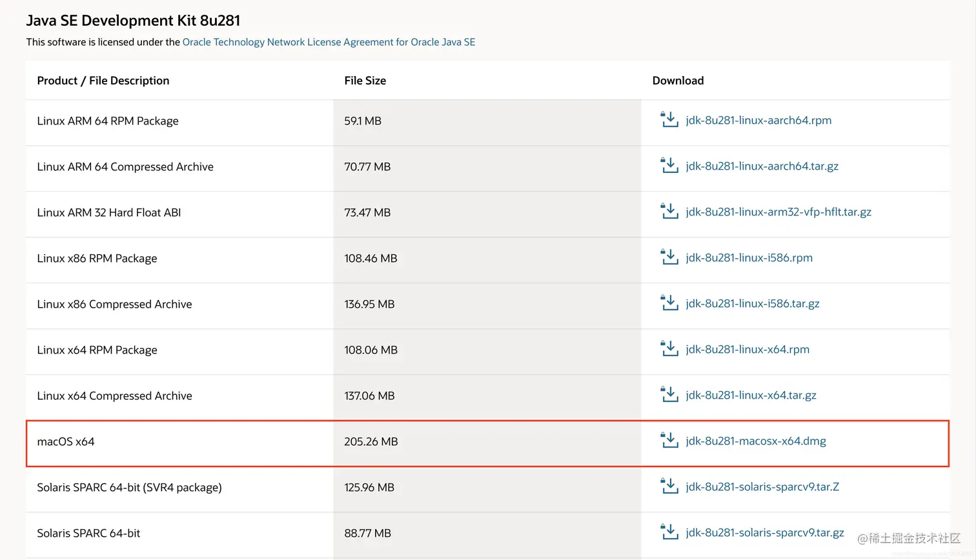Click download icon for jdk-8u281-linux-i586.rpm
The height and width of the screenshot is (560, 976).
click(669, 257)
